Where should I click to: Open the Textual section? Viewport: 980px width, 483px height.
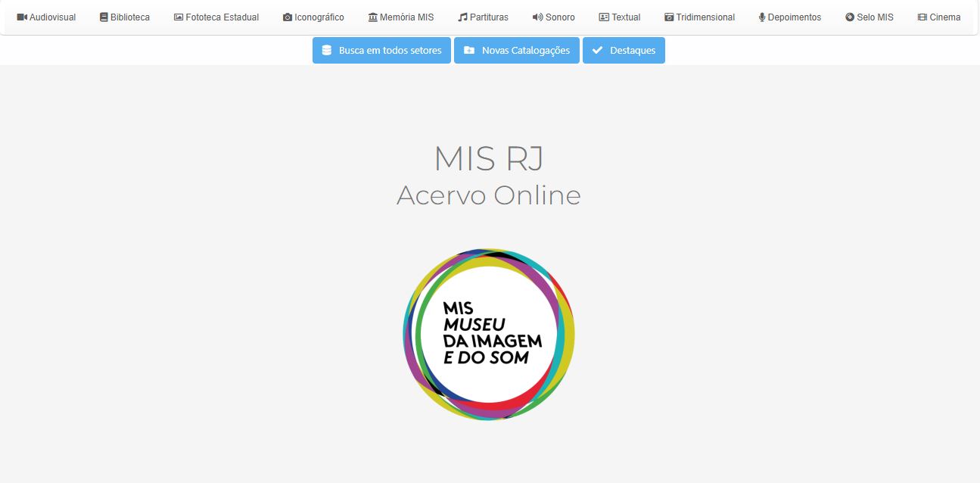click(619, 17)
